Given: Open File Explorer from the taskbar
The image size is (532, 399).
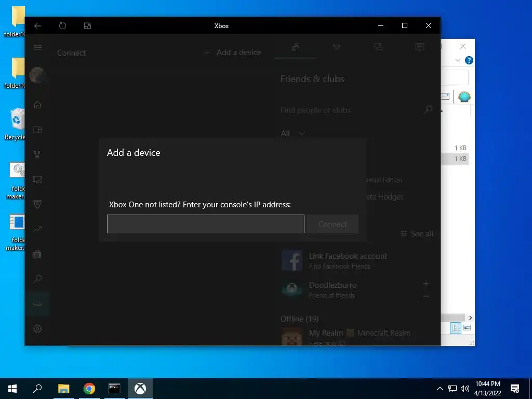Looking at the screenshot, I should (x=63, y=389).
